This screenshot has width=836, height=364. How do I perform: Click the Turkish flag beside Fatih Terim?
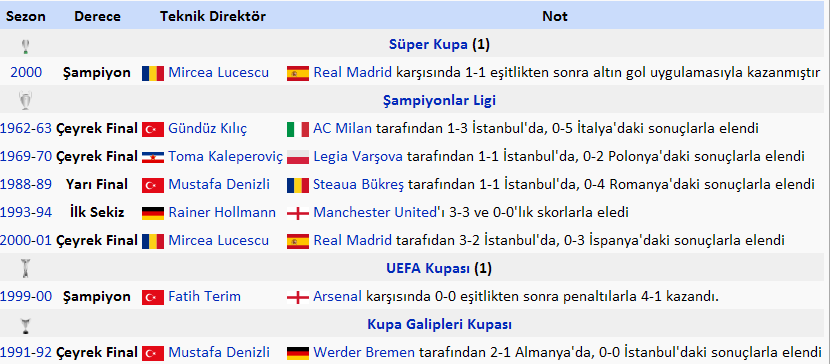pos(153,297)
